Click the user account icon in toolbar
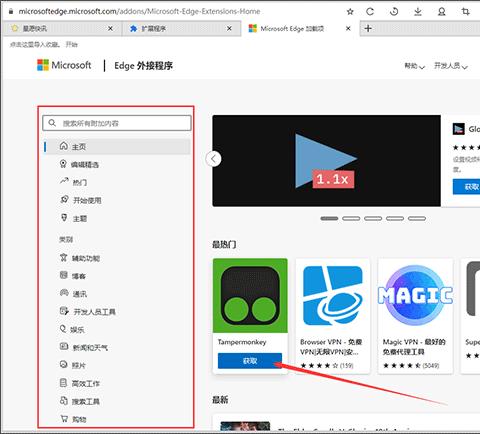480x434 pixels. click(x=442, y=12)
